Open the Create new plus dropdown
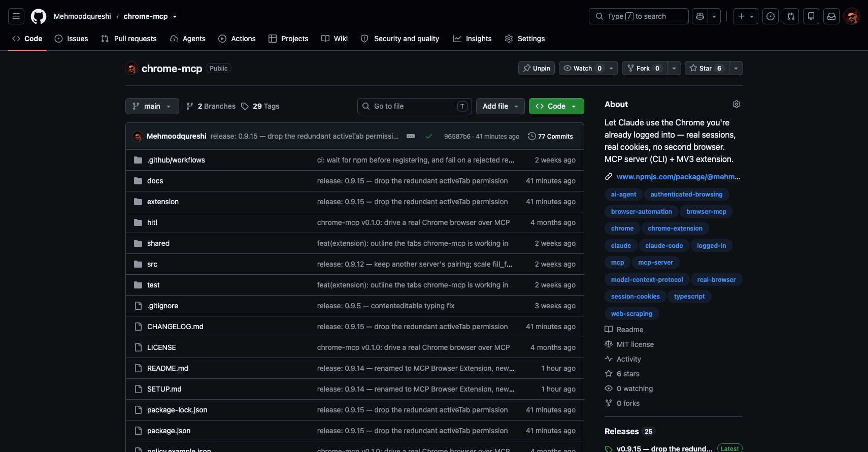The width and height of the screenshot is (868, 452). click(x=746, y=16)
